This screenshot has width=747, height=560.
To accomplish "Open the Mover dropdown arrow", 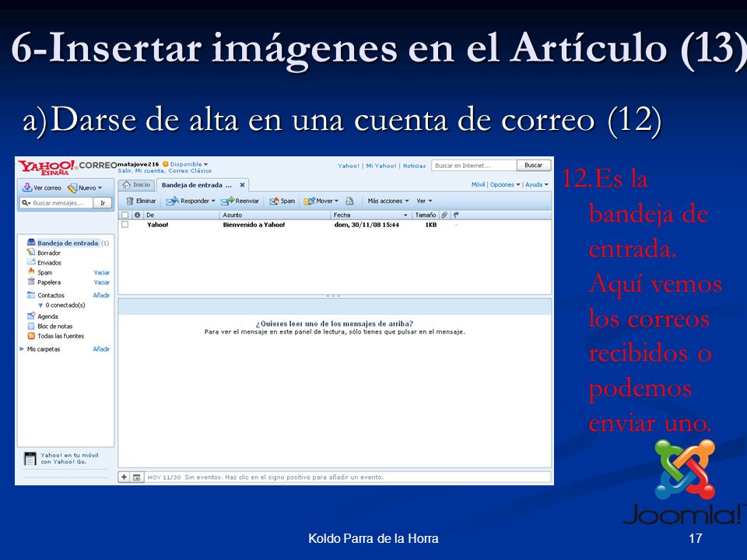I will point(336,201).
